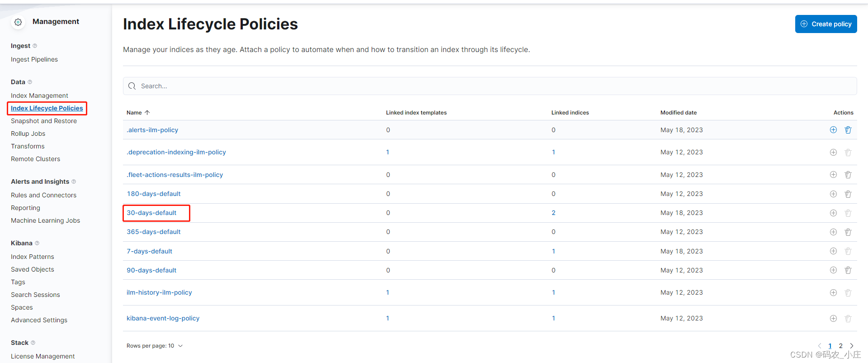The width and height of the screenshot is (868, 363).
Task: Click the help icon next to Alerts and Insights
Action: (74, 181)
